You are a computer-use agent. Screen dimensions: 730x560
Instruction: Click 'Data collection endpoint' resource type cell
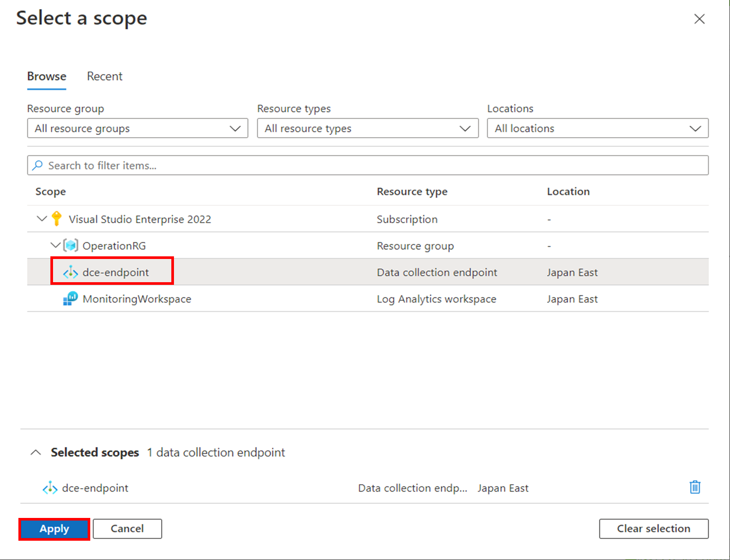(437, 272)
